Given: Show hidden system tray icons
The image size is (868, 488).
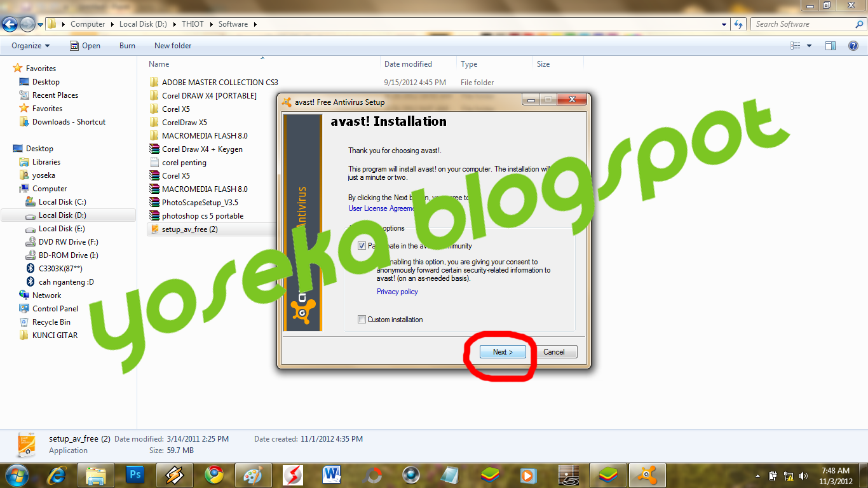Looking at the screenshot, I should tap(757, 475).
